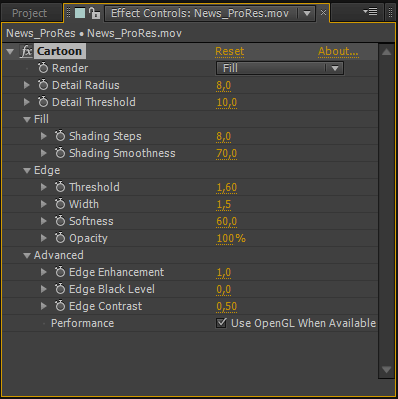Enable the Detail Radius stopwatch
398x399 pixels.
43,85
